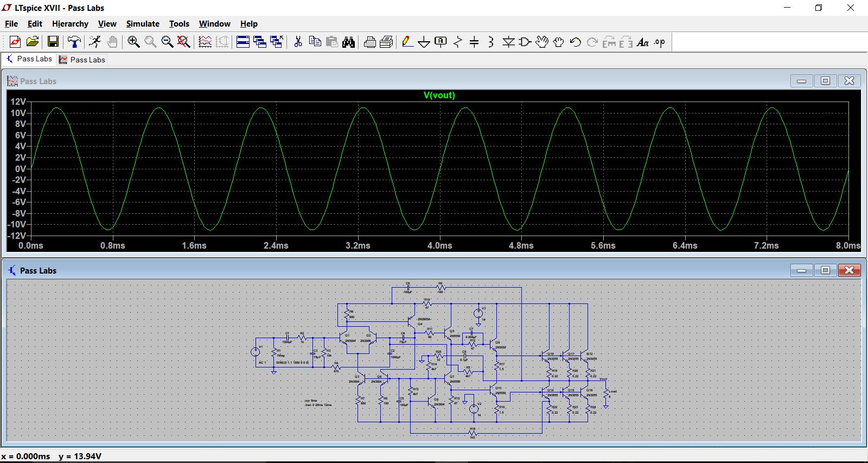Select the Cut scissors tool
Viewport: 868px width, 463px height.
pos(298,42)
